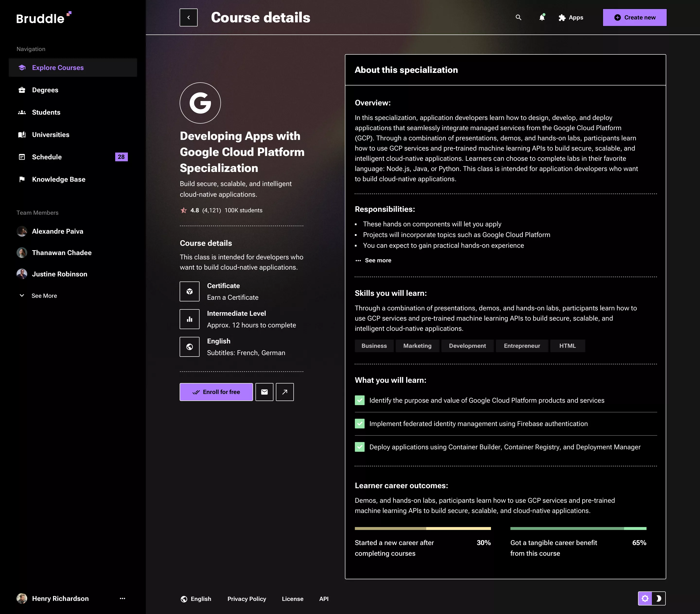Open the Privacy Policy link
The height and width of the screenshot is (614, 700).
pyautogui.click(x=246, y=599)
